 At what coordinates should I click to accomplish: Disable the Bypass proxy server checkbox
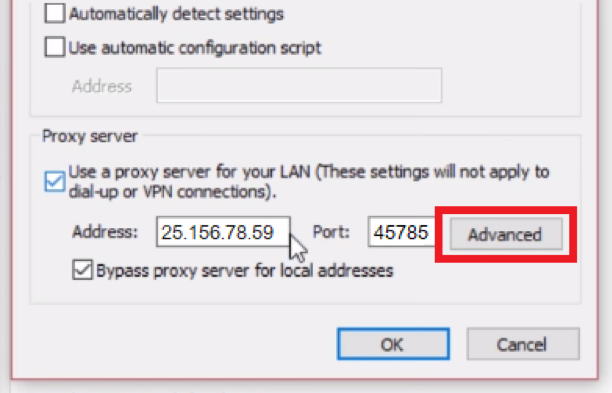[82, 270]
